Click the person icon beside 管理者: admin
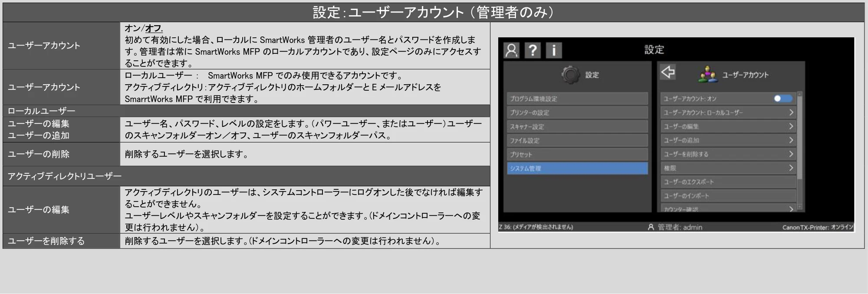This screenshot has width=868, height=294. point(651,227)
